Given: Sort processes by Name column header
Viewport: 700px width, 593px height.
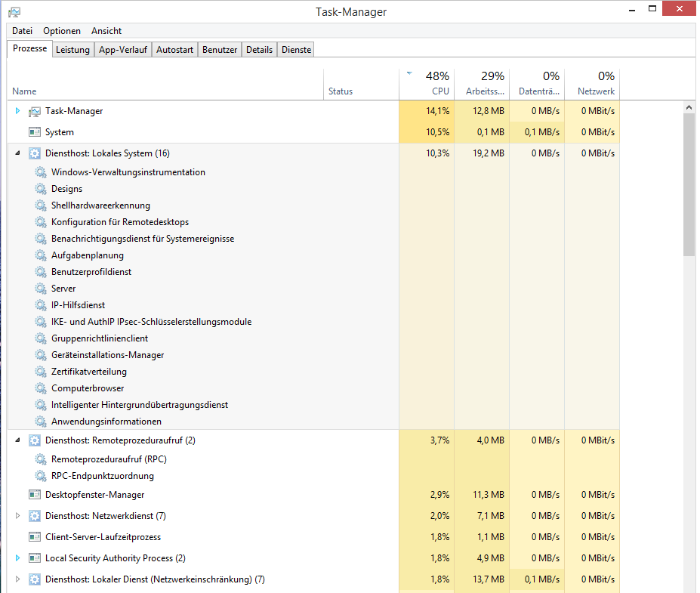Looking at the screenshot, I should tap(165, 84).
